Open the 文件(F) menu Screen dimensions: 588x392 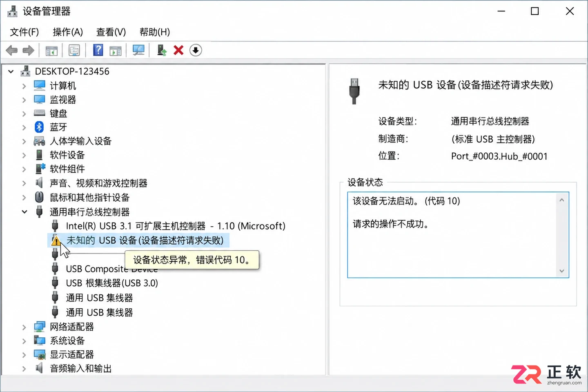tap(24, 32)
